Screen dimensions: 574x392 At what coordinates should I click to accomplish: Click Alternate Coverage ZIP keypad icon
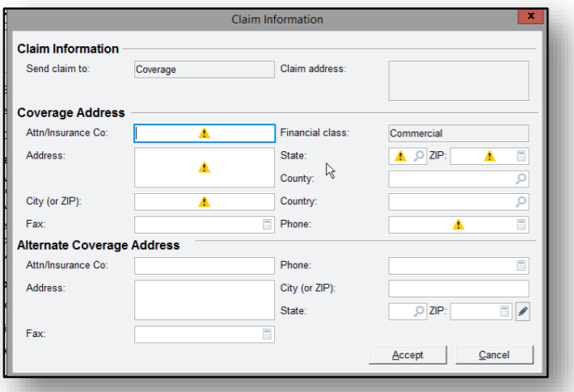pyautogui.click(x=505, y=311)
